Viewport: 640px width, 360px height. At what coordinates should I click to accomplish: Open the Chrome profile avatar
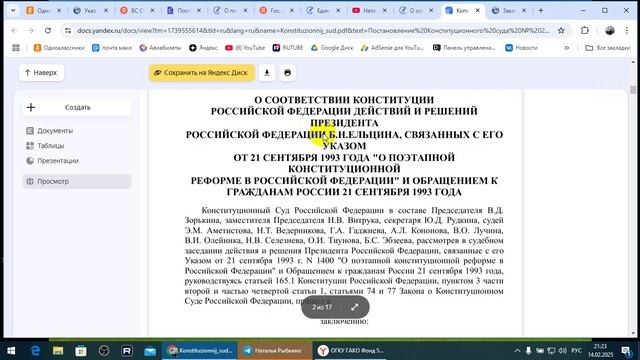pos(610,30)
